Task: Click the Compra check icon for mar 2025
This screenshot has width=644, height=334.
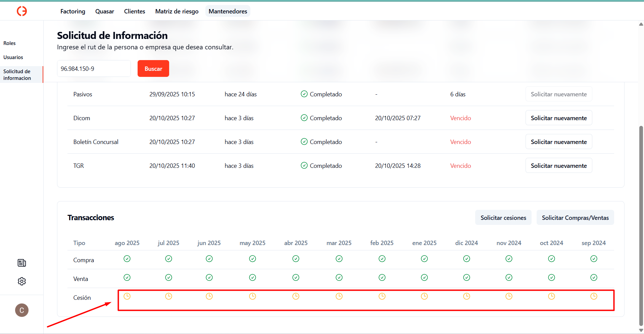Action: pos(339,258)
